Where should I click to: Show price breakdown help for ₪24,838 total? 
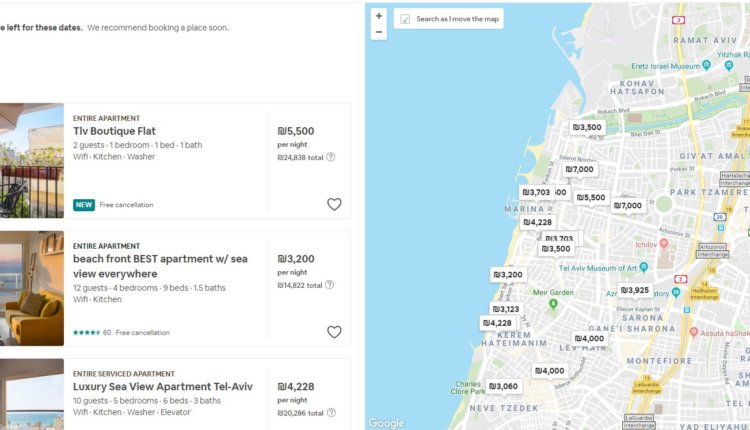[331, 157]
